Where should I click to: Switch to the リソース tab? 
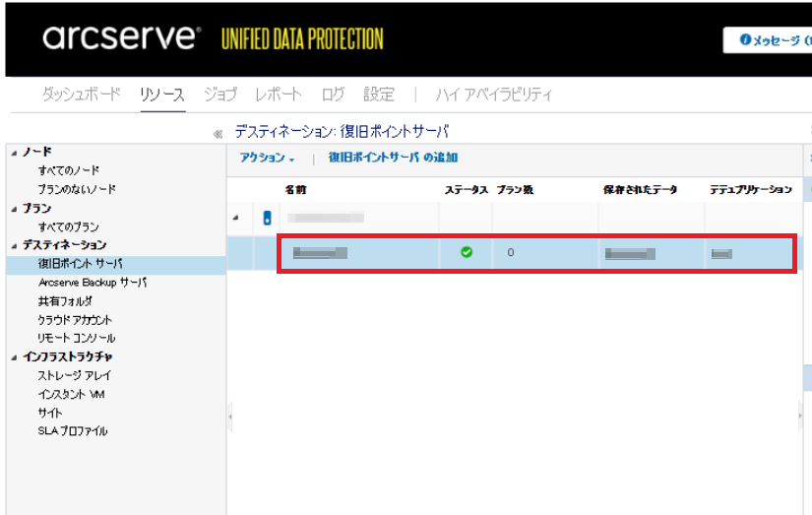[162, 95]
